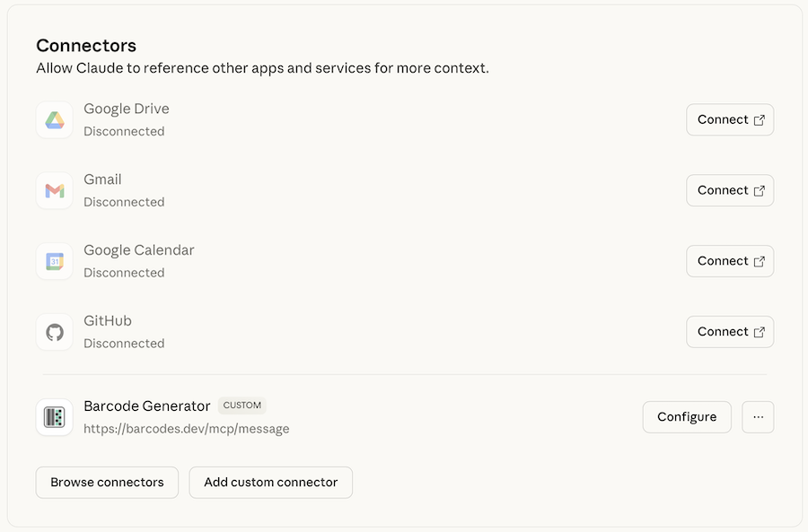Click Add custom connector
The width and height of the screenshot is (808, 532).
(x=270, y=483)
